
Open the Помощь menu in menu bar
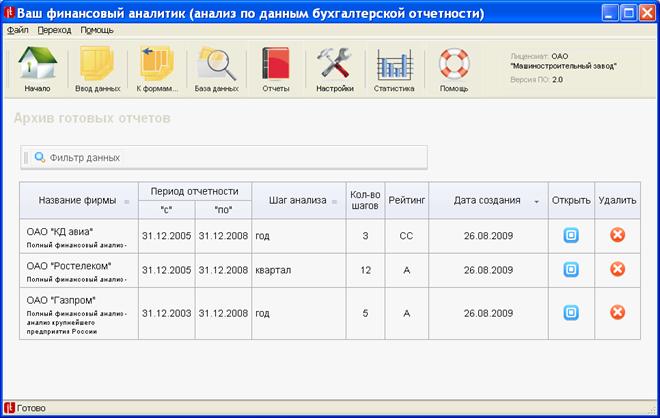click(97, 30)
